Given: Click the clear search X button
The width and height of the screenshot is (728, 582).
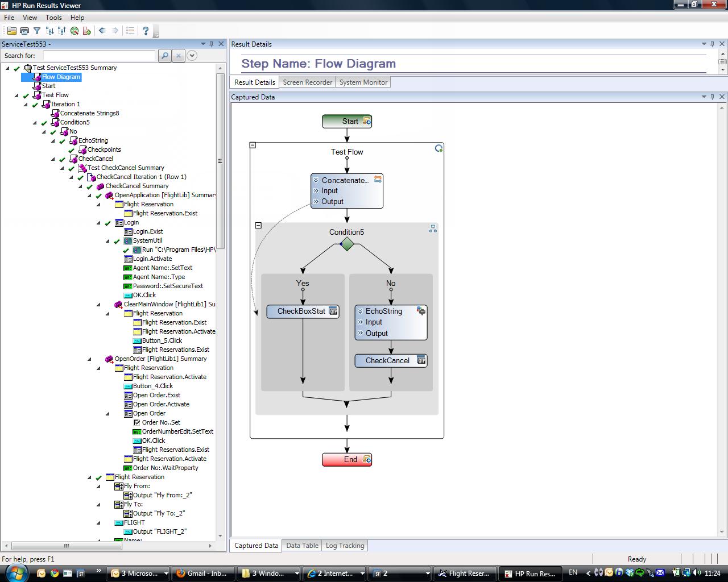Looking at the screenshot, I should [x=178, y=55].
